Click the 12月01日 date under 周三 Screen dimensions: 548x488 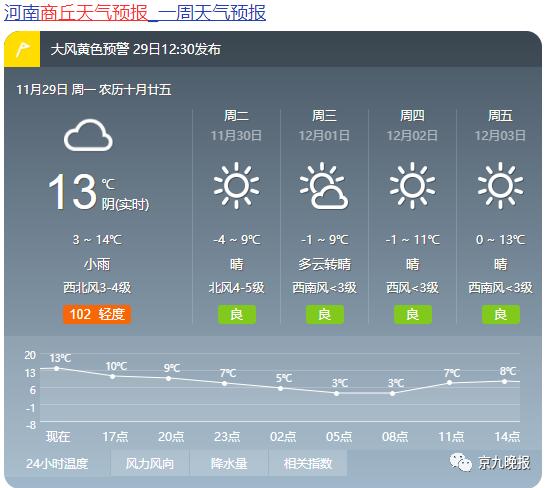tap(324, 136)
